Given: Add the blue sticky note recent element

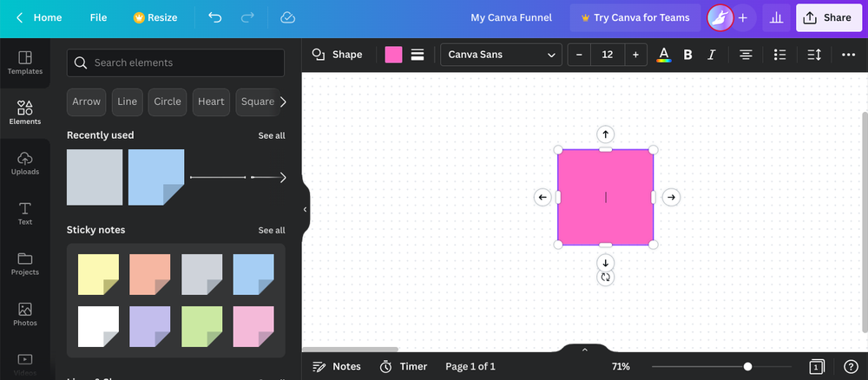Looking at the screenshot, I should tap(156, 177).
